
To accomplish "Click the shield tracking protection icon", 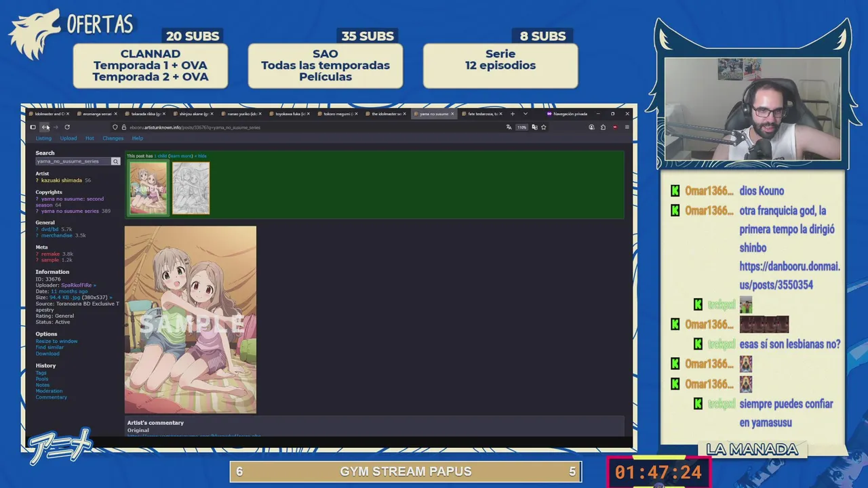I will click(x=115, y=127).
